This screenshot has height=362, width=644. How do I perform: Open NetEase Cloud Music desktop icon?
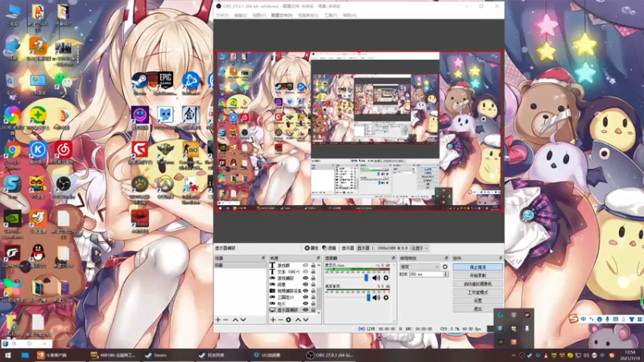pos(64,153)
